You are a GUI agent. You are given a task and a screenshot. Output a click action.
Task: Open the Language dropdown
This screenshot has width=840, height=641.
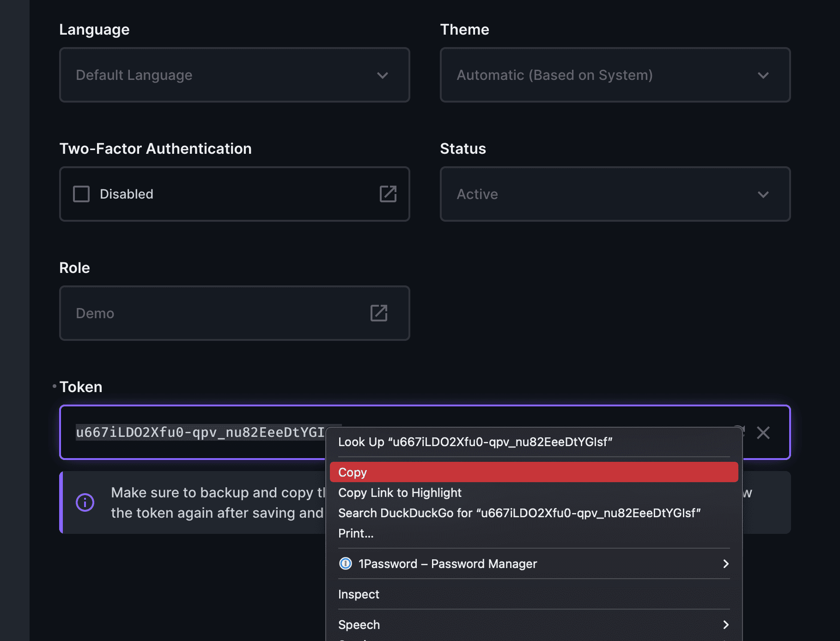pyautogui.click(x=234, y=75)
